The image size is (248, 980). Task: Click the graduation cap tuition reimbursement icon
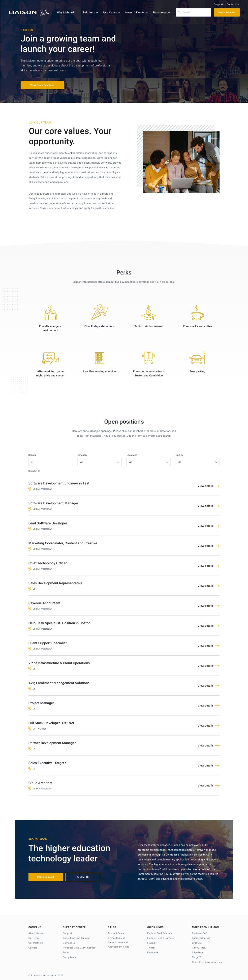[148, 313]
